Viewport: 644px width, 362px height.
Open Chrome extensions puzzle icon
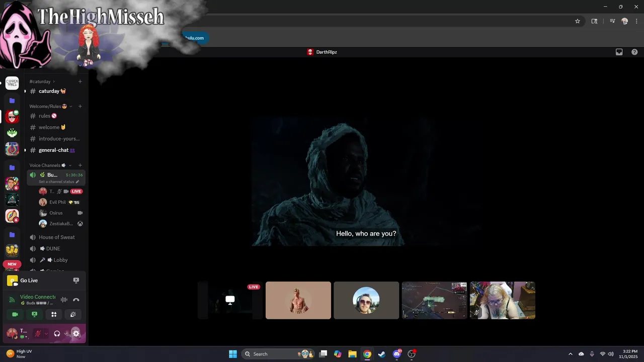[x=594, y=21]
